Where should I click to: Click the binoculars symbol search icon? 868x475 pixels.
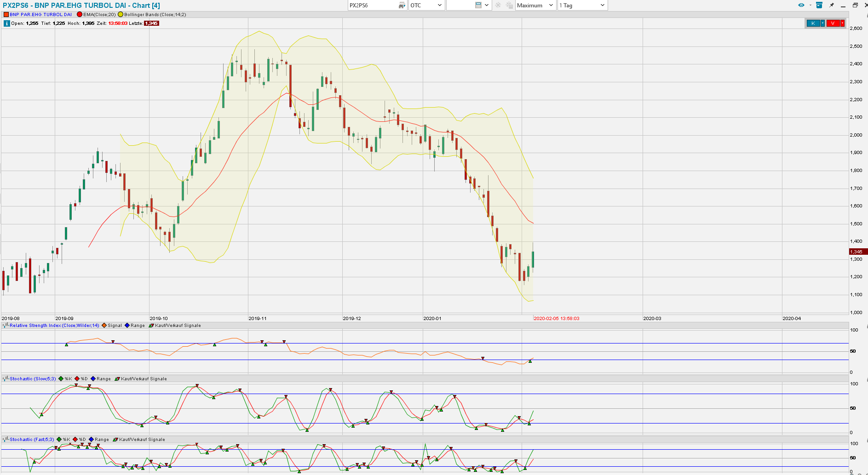402,6
